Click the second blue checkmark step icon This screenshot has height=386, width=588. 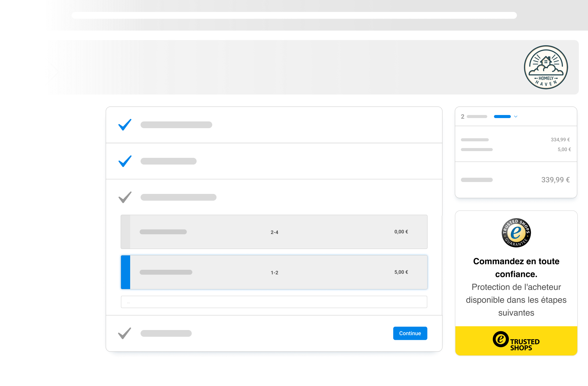(x=125, y=161)
